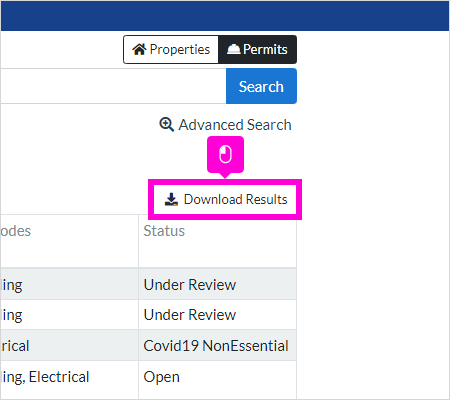Click the hard hat icon on Permits

point(233,49)
